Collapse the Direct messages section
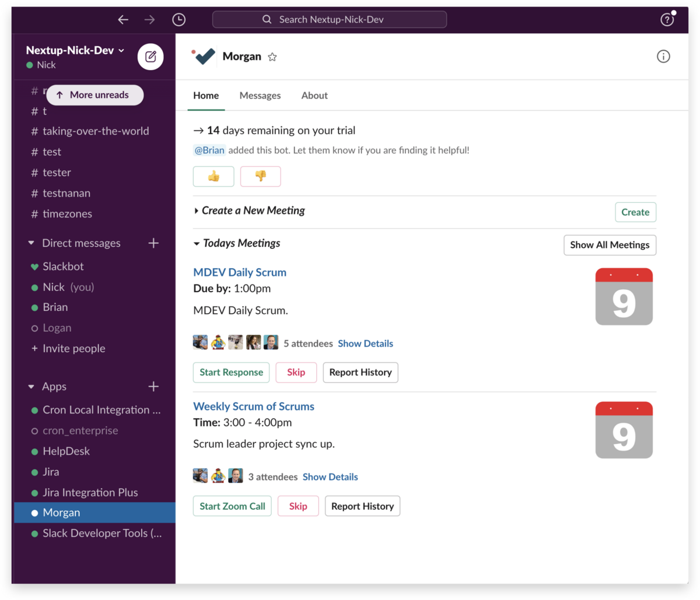The height and width of the screenshot is (600, 700). click(32, 243)
